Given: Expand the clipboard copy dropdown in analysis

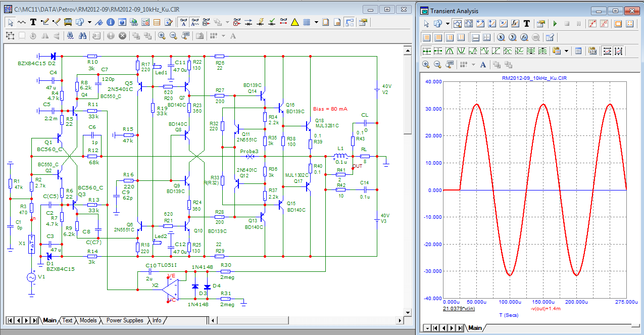Looking at the screenshot, I should [x=566, y=51].
